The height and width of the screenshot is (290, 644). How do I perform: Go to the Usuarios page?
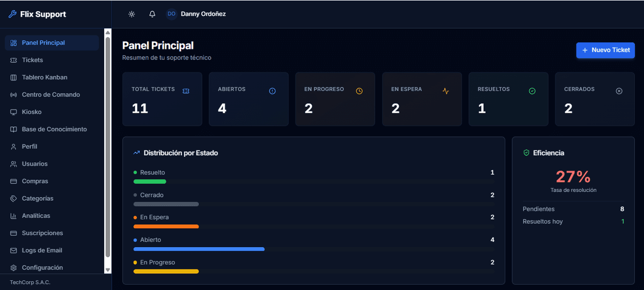click(x=52, y=164)
